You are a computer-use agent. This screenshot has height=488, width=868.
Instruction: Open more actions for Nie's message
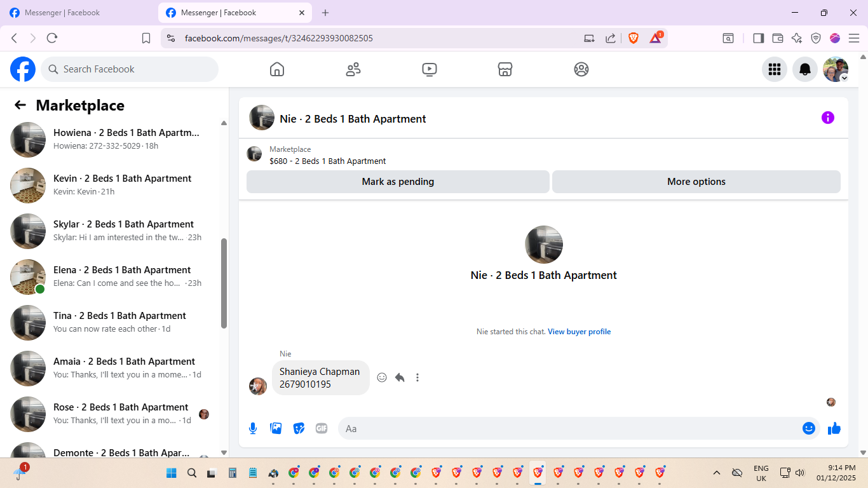point(417,377)
